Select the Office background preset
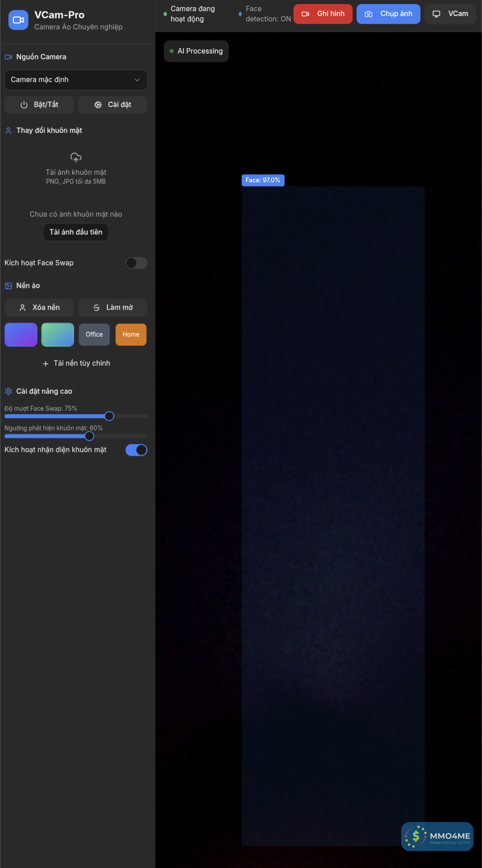The height and width of the screenshot is (868, 482). click(94, 335)
